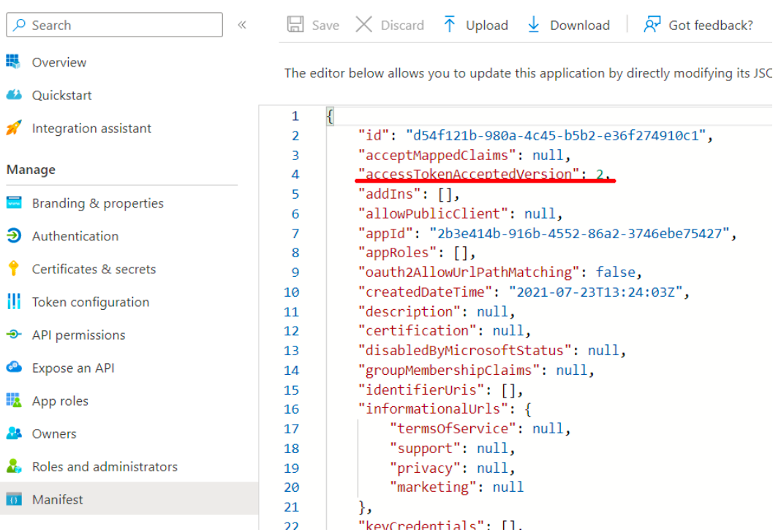Open Expose an API
Image resolution: width=781 pixels, height=532 pixels.
(x=73, y=368)
